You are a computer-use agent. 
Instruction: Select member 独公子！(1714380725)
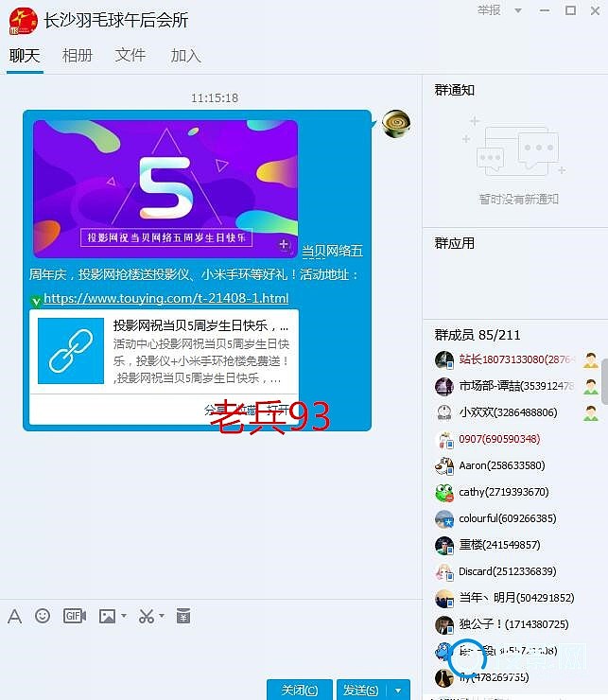coord(515,624)
